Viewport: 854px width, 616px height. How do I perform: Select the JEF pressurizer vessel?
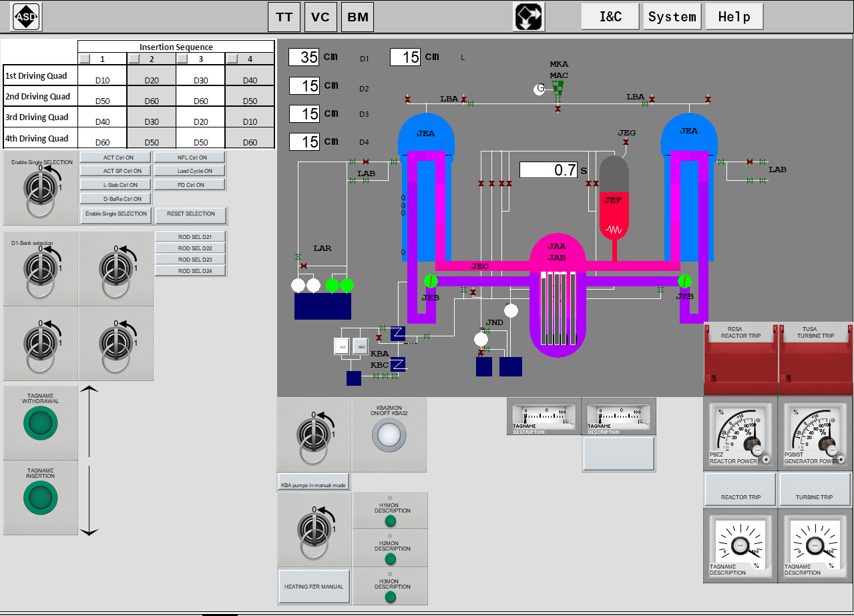click(614, 198)
